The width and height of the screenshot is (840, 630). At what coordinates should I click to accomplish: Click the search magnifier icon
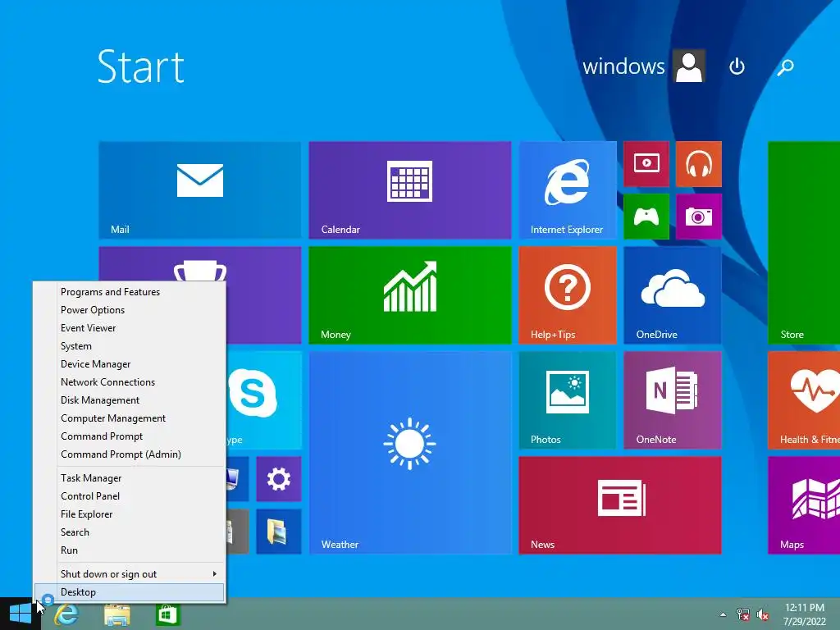(785, 66)
